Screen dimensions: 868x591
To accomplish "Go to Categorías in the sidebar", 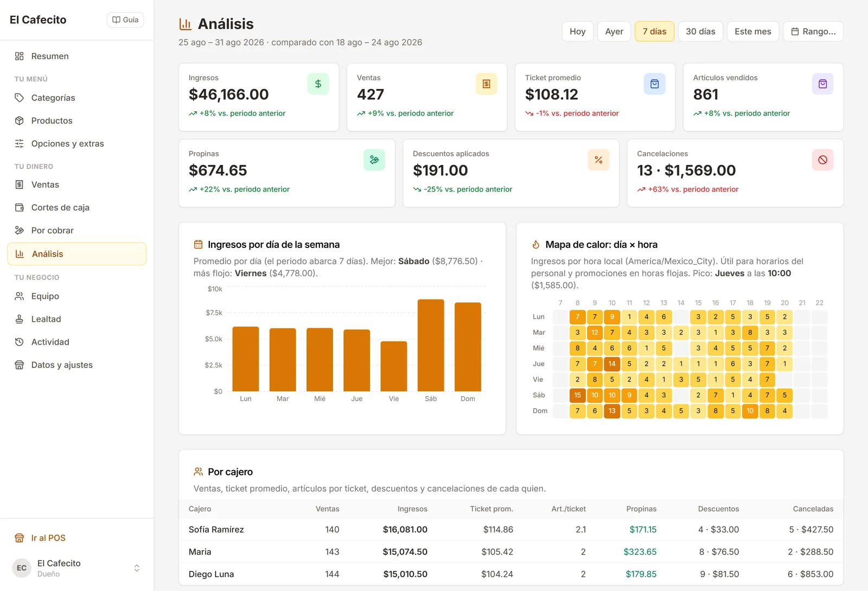I will (77, 98).
